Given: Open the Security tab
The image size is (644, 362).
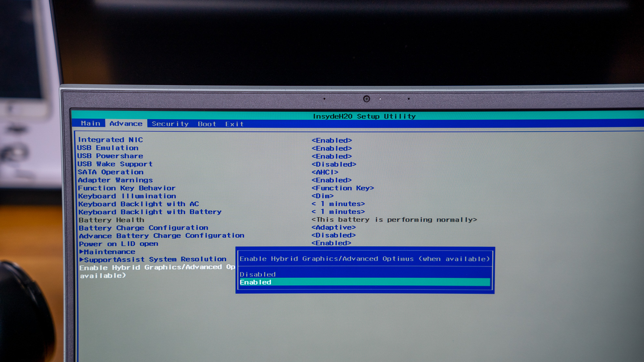Looking at the screenshot, I should [x=170, y=124].
